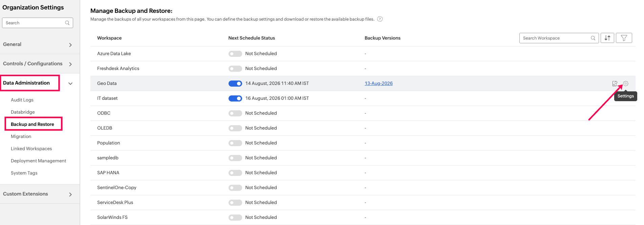The height and width of the screenshot is (225, 644).
Task: Click 14 August, 2026 11:40 AM IST text
Action: pyautogui.click(x=277, y=83)
